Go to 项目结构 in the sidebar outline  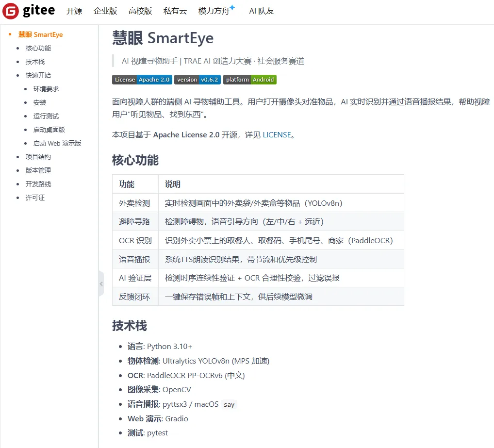38,157
